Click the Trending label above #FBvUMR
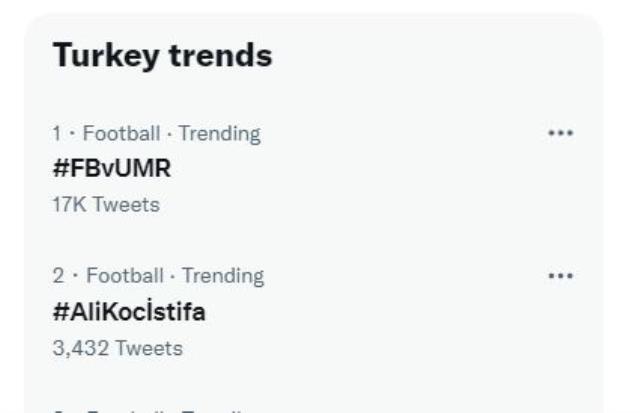The width and height of the screenshot is (640, 413). (220, 133)
